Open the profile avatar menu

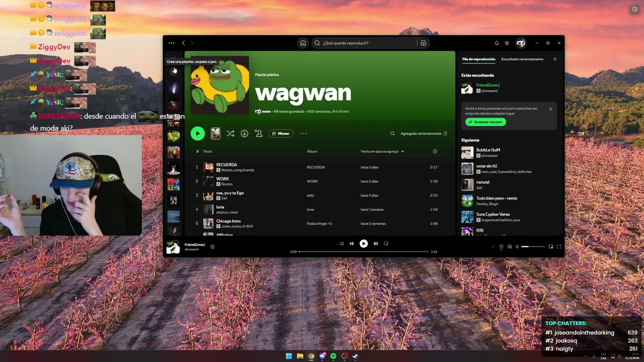[x=521, y=43]
